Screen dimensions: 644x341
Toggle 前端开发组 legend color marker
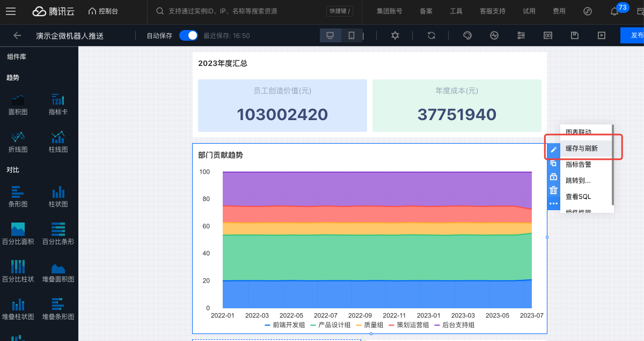pyautogui.click(x=268, y=325)
